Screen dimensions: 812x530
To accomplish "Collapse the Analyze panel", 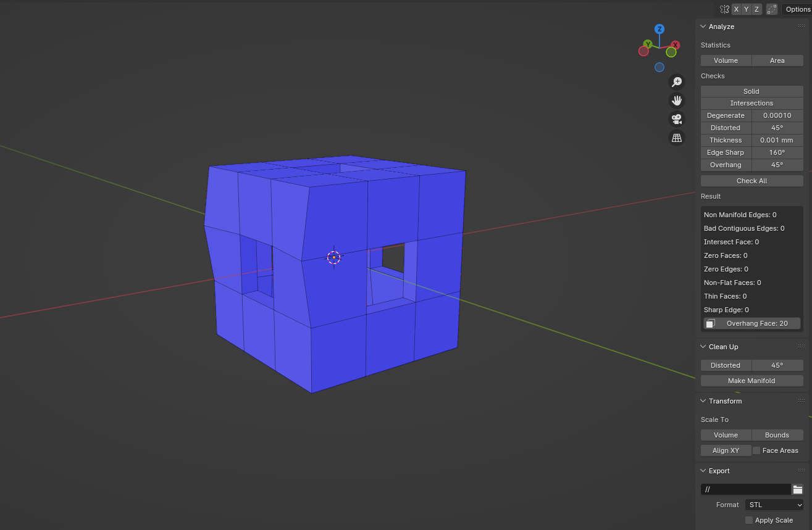I will (x=703, y=27).
